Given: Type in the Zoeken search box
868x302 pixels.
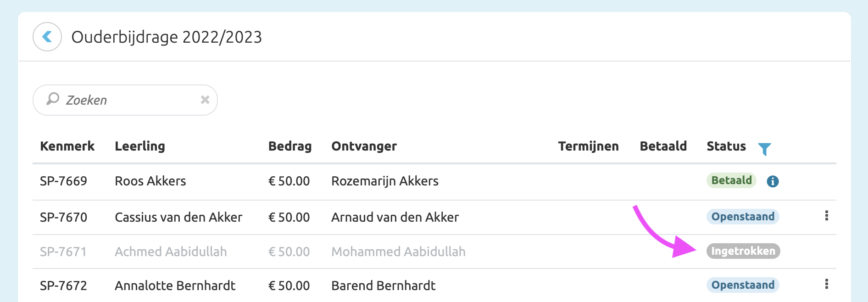Looking at the screenshot, I should pos(128,100).
